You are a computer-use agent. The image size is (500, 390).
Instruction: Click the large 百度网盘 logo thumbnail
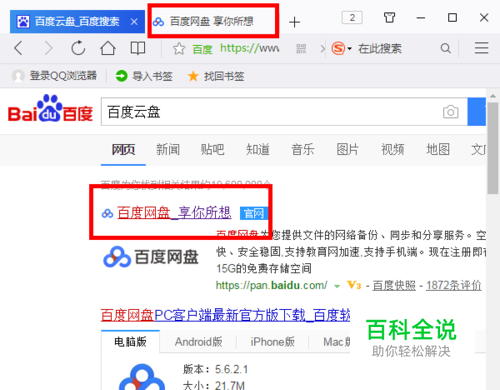pyautogui.click(x=151, y=257)
